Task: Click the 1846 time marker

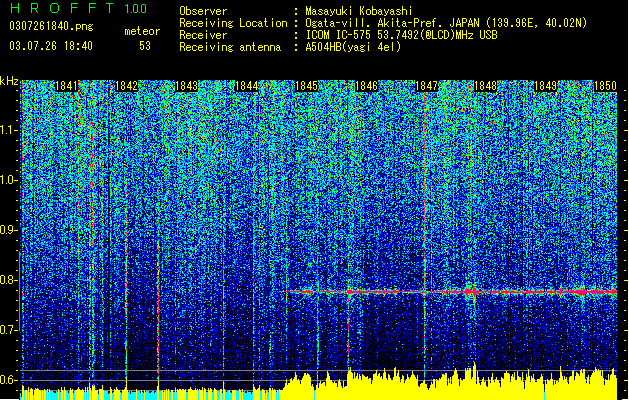Action: (x=366, y=86)
